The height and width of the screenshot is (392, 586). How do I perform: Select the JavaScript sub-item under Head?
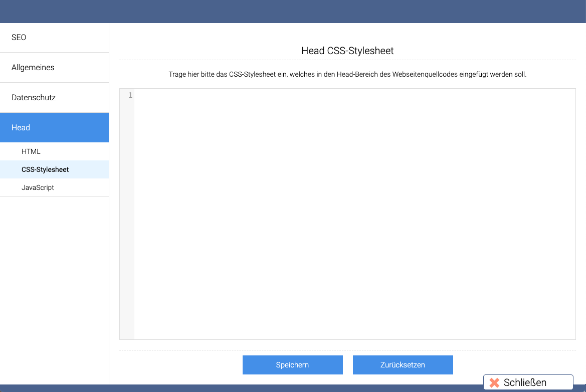click(54, 187)
